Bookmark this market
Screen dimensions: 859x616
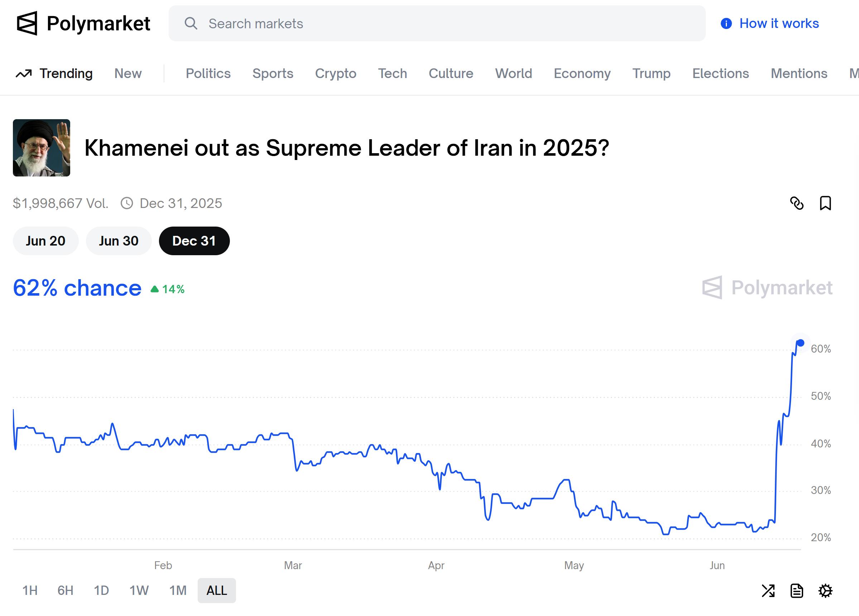825,203
